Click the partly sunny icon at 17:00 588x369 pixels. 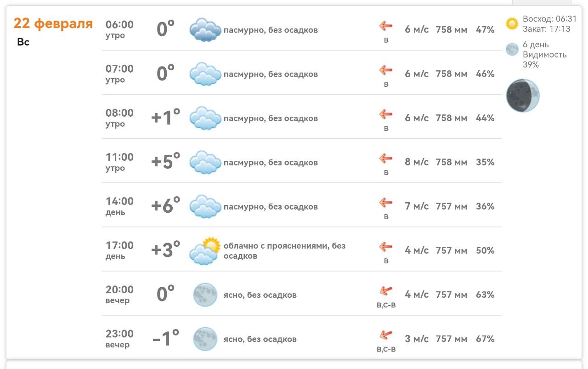[x=205, y=251]
